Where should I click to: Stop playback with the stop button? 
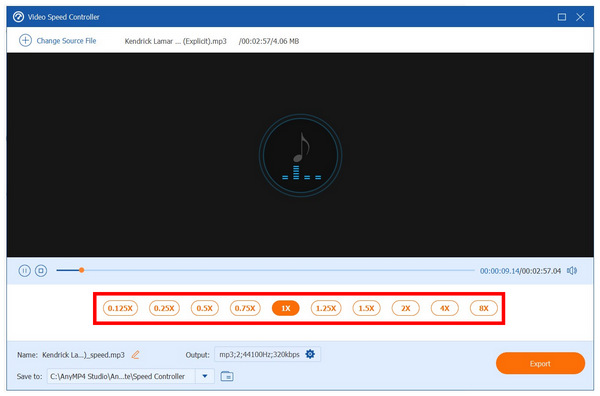coord(41,271)
